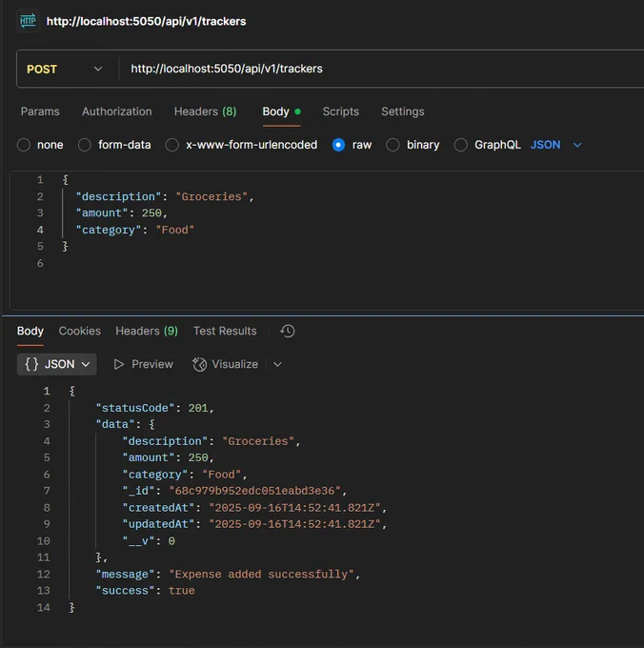The image size is (644, 648).
Task: Click the "__v": 0 response line
Action: click(149, 541)
